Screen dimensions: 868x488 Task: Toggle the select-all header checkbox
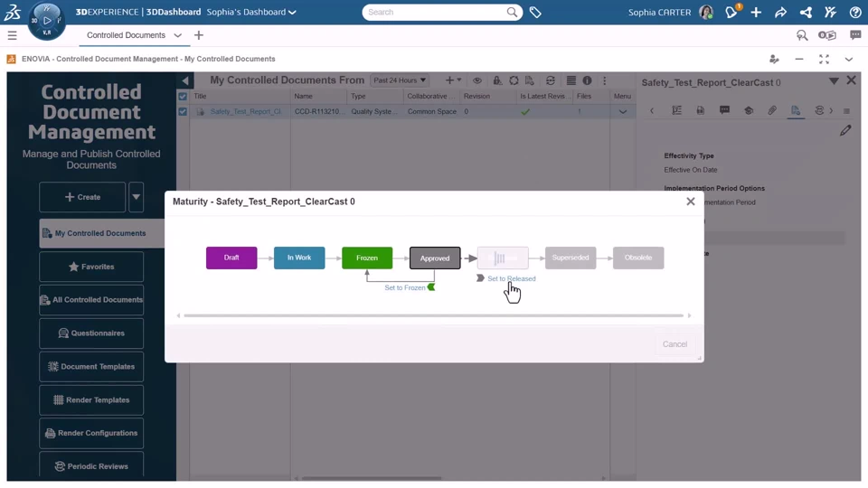coord(183,97)
